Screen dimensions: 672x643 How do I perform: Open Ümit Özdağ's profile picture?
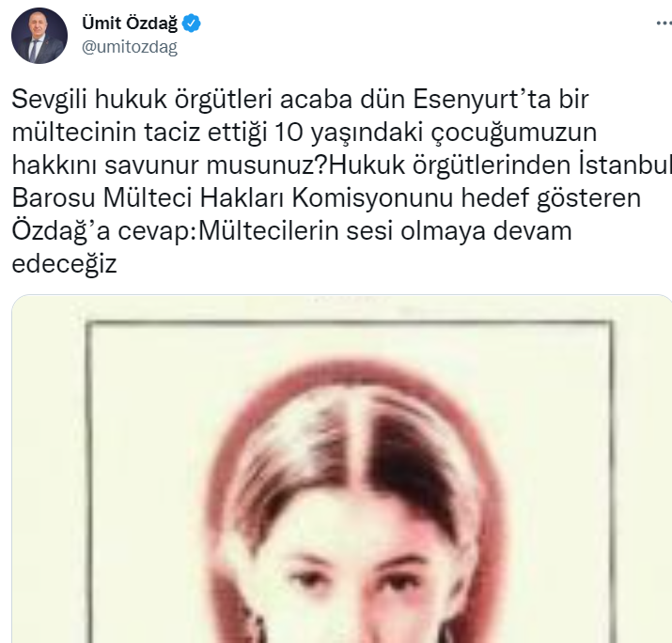coord(39,36)
